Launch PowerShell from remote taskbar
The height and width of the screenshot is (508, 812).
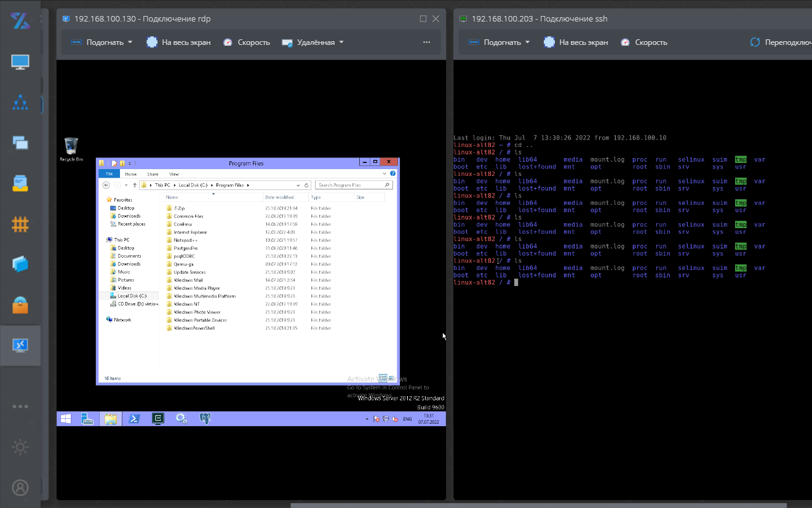(133, 419)
